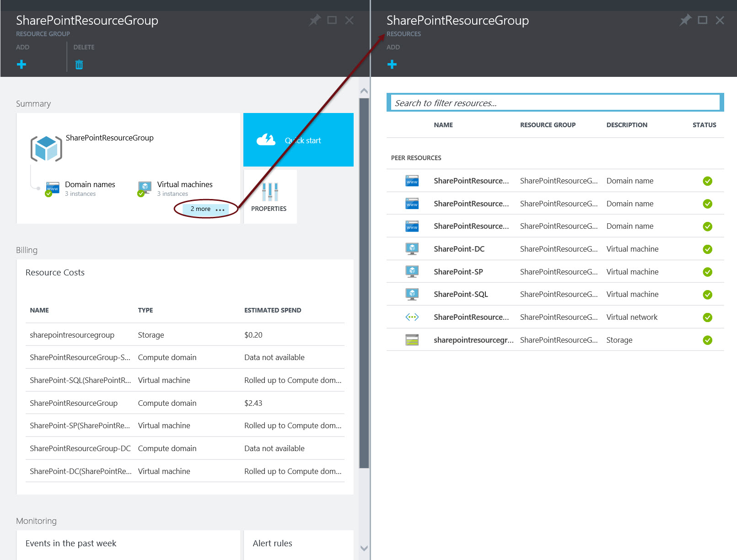Select the SharePoint-SQL virtual machine icon
Viewport: 737px width, 560px height.
pos(412,294)
